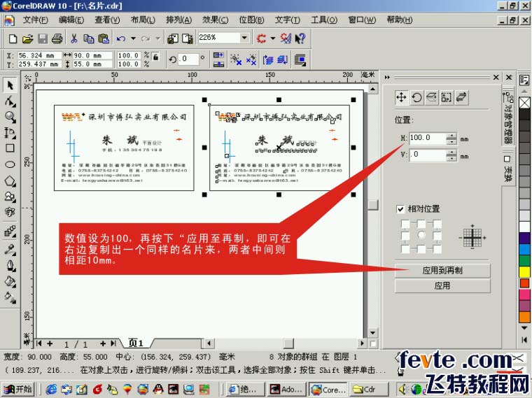532x398 pixels.
Task: Click the Undo arrow icon
Action: [x=121, y=38]
